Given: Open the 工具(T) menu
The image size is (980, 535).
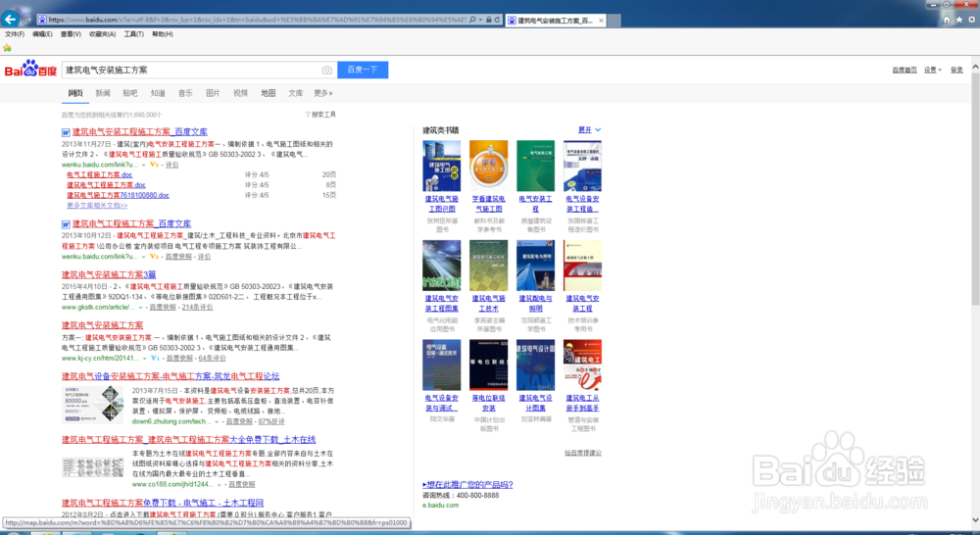Looking at the screenshot, I should tap(133, 34).
